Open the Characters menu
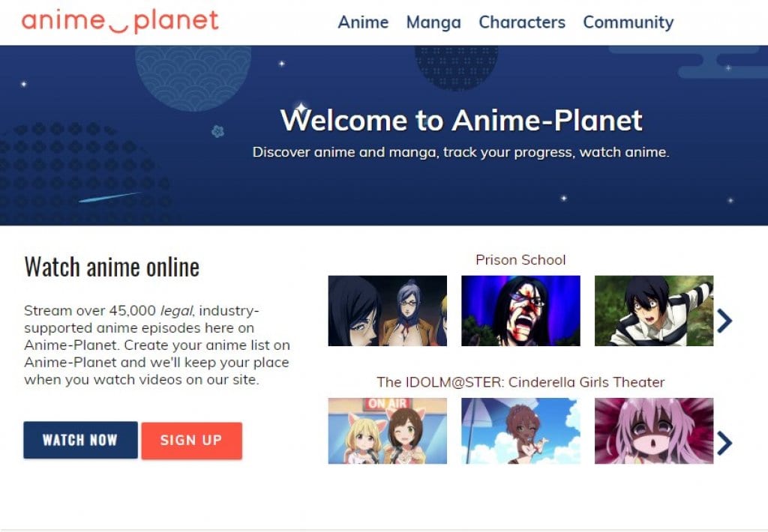768x532 pixels. (x=522, y=22)
